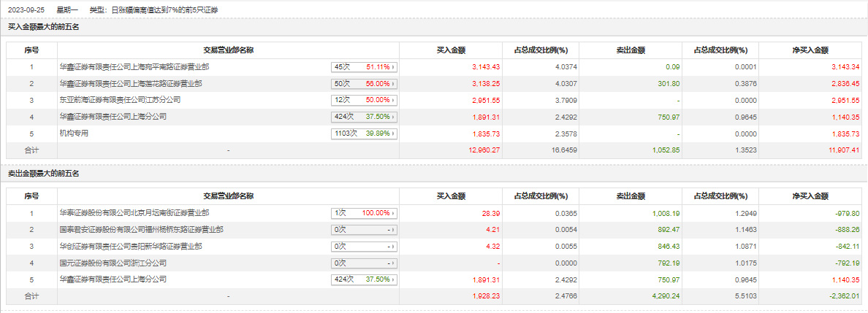Open 华鑫证券上海宛平南路证券营业部 broker link
The width and height of the screenshot is (868, 313).
pos(134,66)
